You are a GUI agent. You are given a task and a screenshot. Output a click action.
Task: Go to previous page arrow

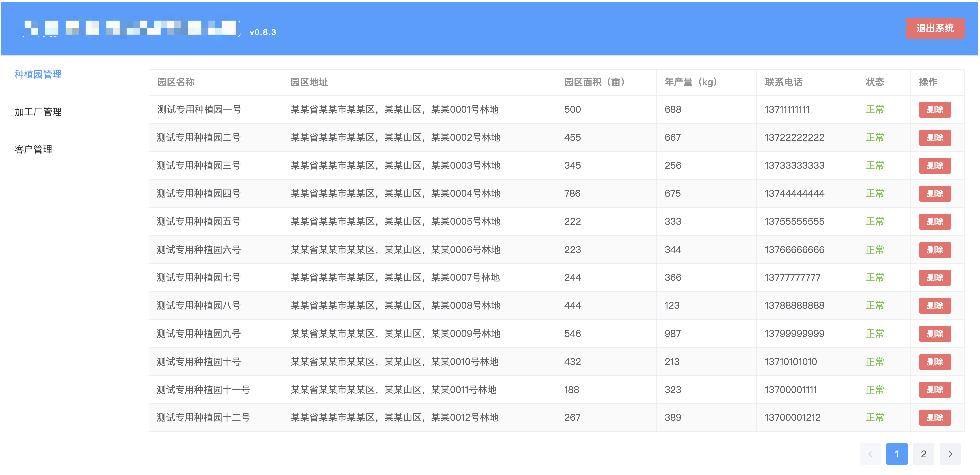pos(870,454)
